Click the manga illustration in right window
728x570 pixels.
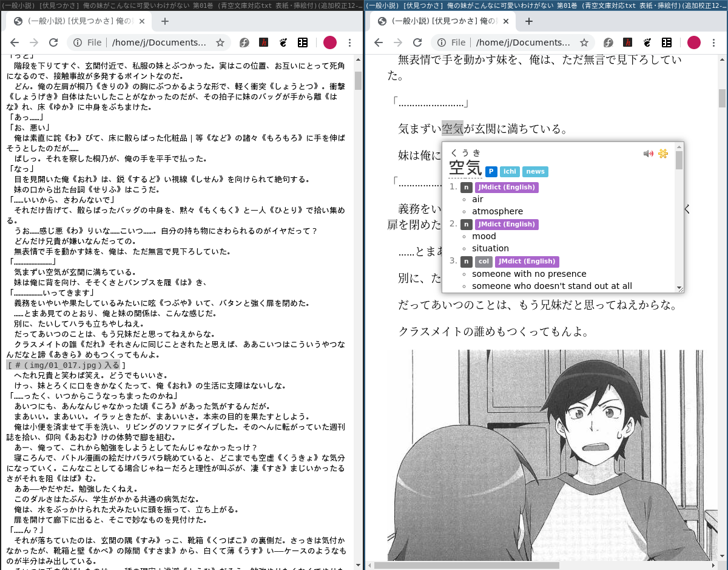[x=552, y=455]
